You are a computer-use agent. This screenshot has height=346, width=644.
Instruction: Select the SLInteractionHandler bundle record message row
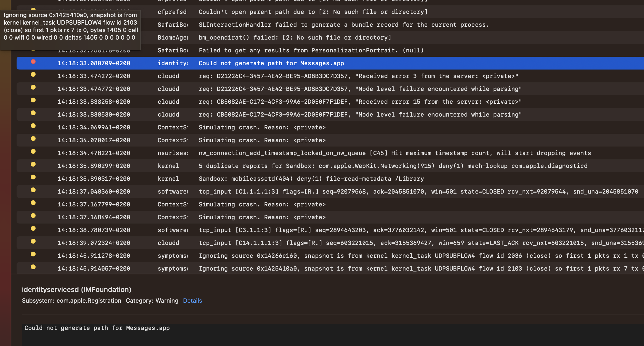(x=343, y=25)
